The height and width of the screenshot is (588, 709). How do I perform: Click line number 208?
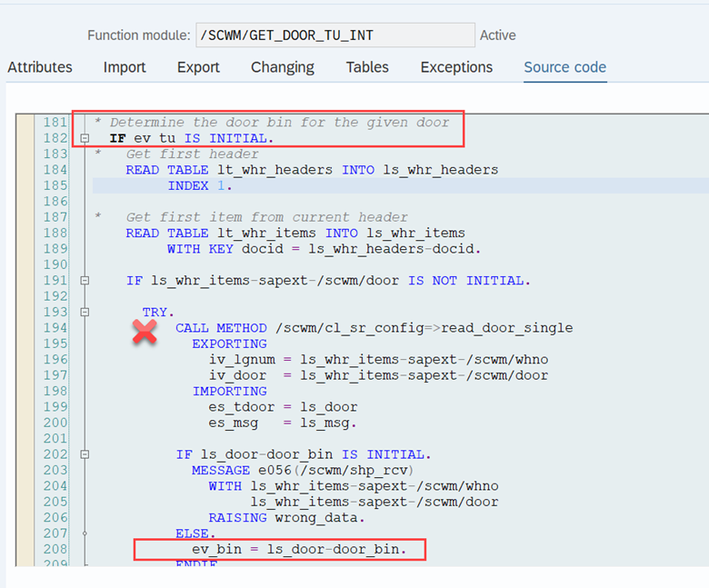click(55, 549)
